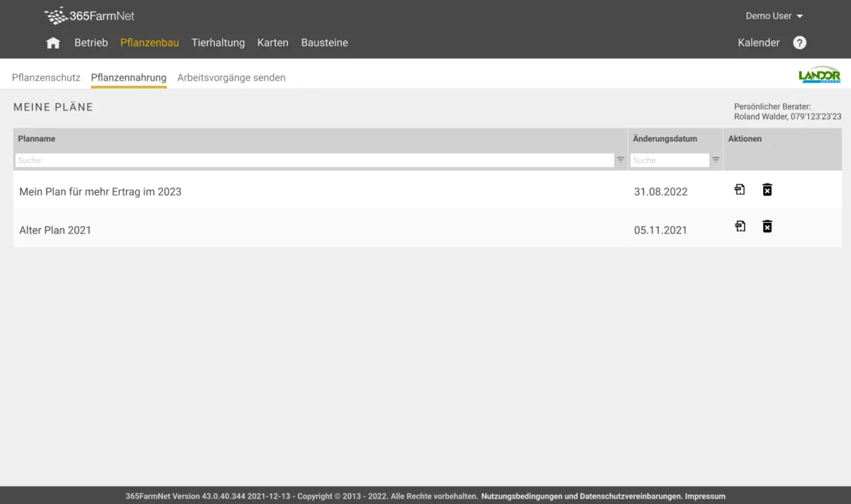This screenshot has height=504, width=851.
Task: Click the home icon in navigation bar
Action: pos(53,43)
